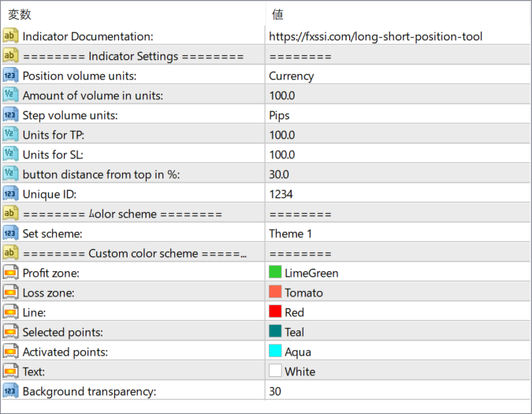Click the double icon beside Amount of volume in units
This screenshot has width=532, height=414.
pyautogui.click(x=10, y=95)
